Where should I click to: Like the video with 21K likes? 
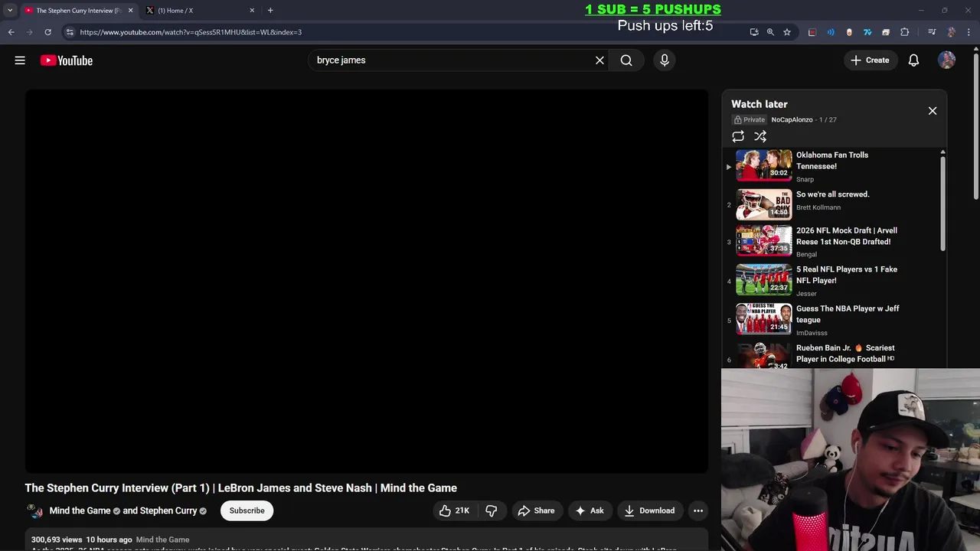(454, 510)
